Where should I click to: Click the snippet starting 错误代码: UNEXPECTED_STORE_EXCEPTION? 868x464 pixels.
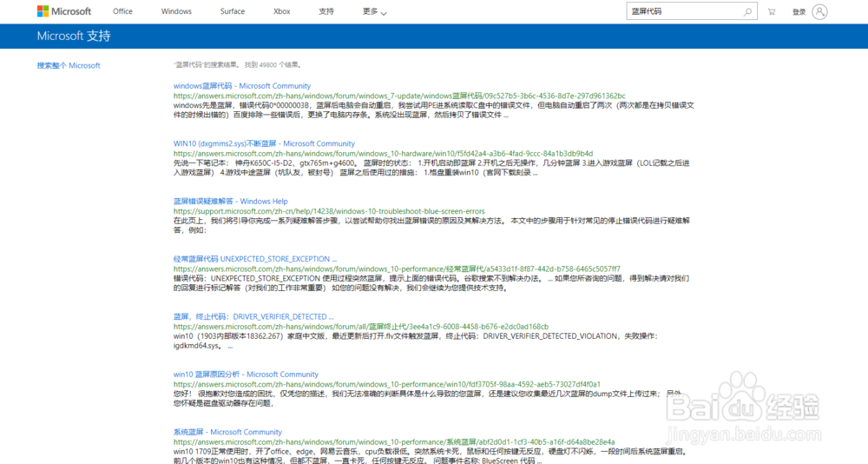(x=431, y=283)
